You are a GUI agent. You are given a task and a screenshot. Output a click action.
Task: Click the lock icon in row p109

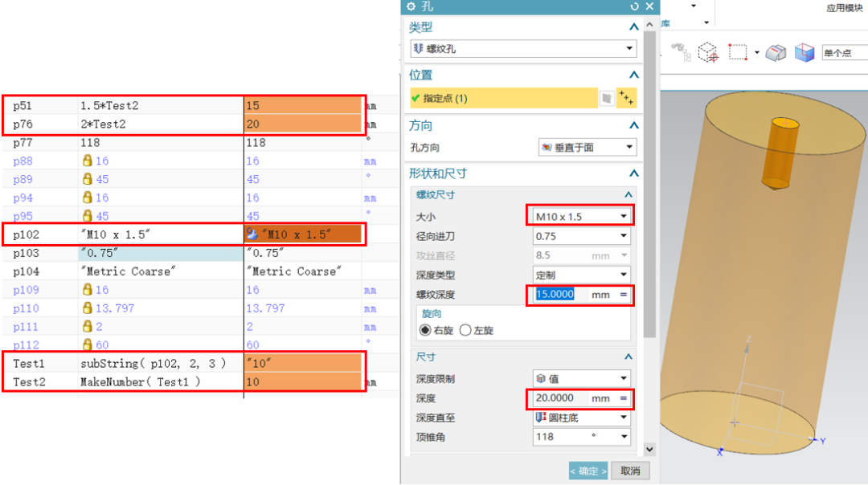(87, 289)
